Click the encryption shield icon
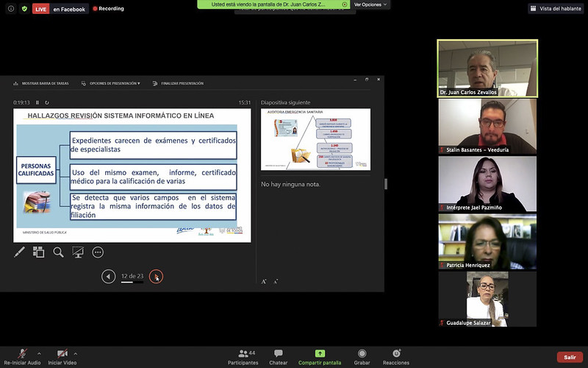The width and height of the screenshot is (588, 368). [24, 9]
